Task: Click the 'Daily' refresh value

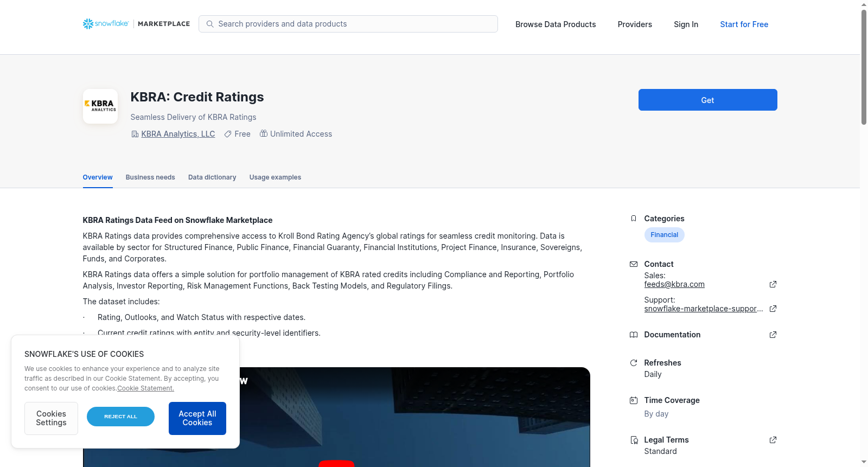Action: click(x=653, y=374)
